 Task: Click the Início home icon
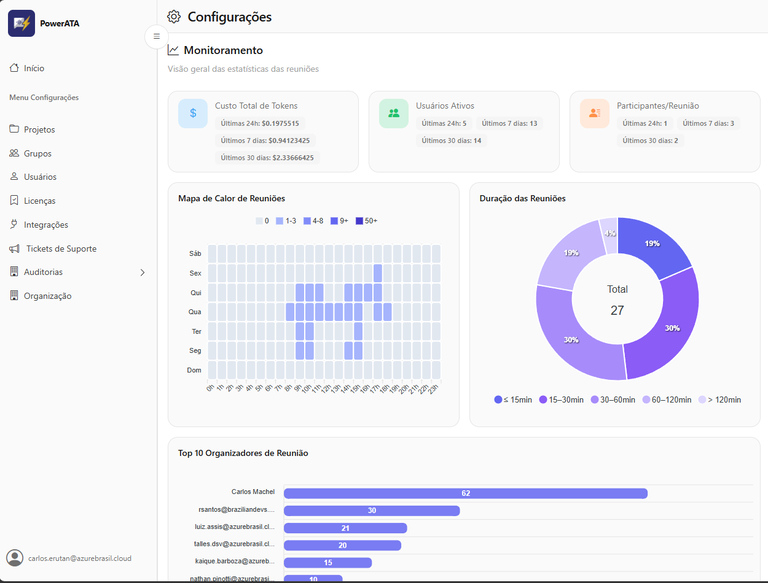[14, 68]
